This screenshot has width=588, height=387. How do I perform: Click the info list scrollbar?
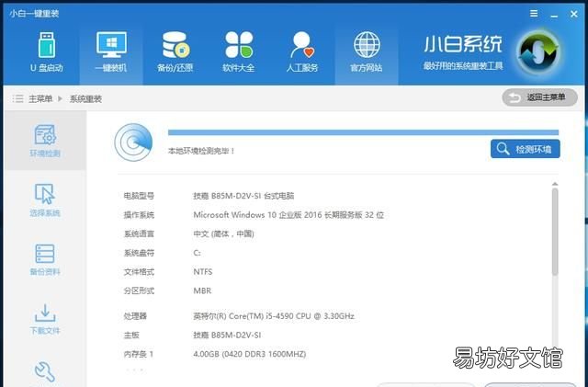555,232
